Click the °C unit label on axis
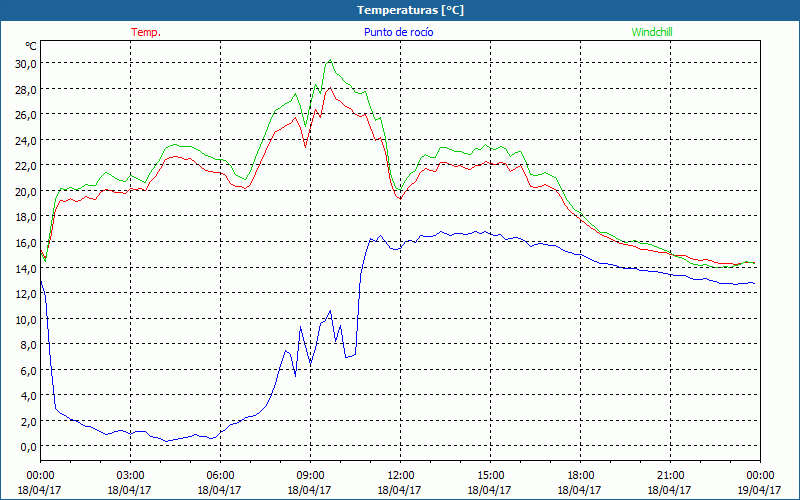The image size is (800, 500). pyautogui.click(x=31, y=46)
